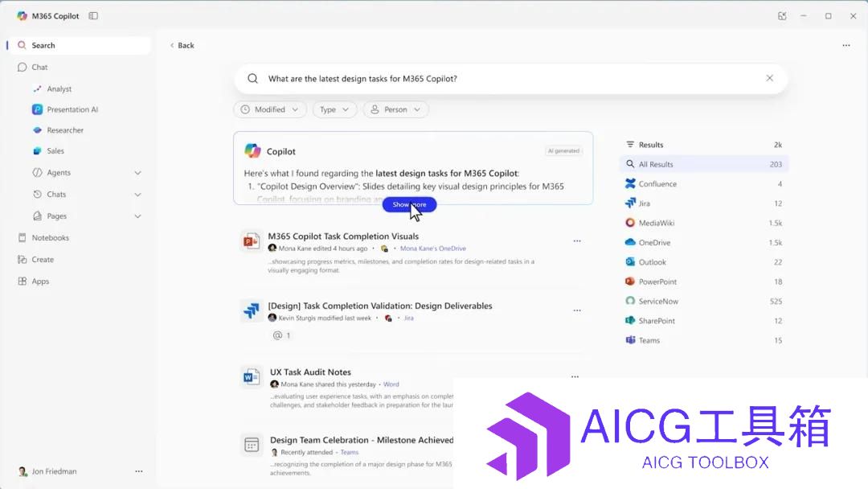Clear the search query with the X

pos(769,78)
